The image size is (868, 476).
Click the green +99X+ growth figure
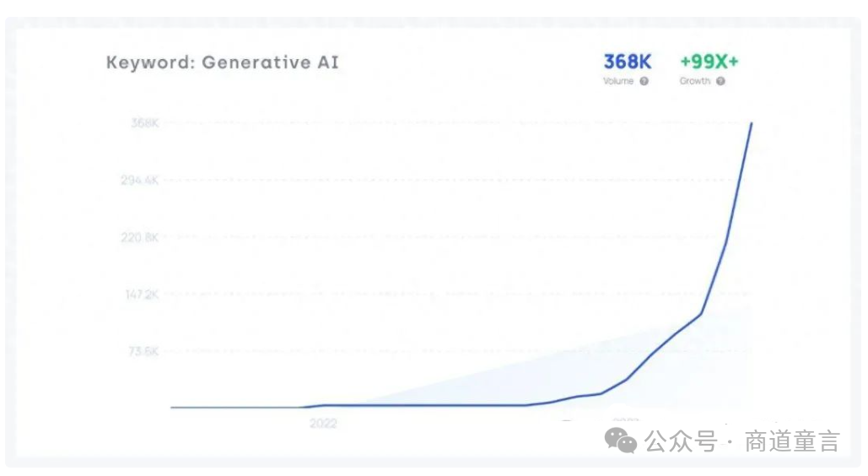pyautogui.click(x=709, y=62)
